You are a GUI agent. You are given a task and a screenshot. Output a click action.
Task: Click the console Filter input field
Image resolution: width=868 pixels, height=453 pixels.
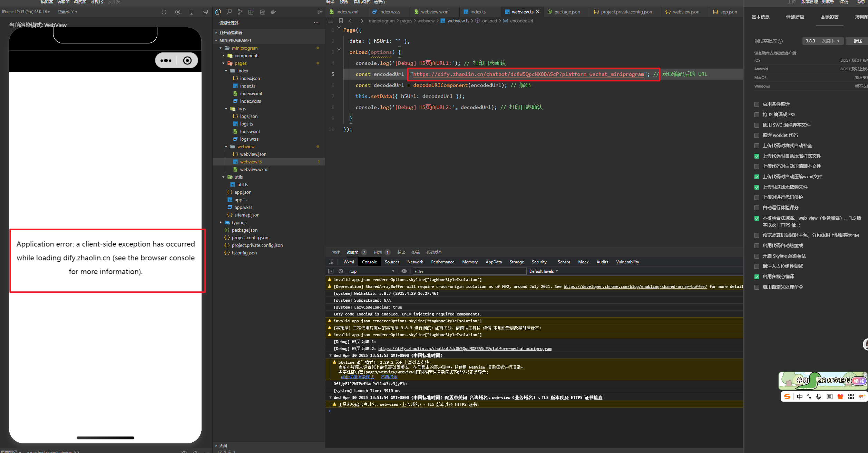[x=469, y=271]
